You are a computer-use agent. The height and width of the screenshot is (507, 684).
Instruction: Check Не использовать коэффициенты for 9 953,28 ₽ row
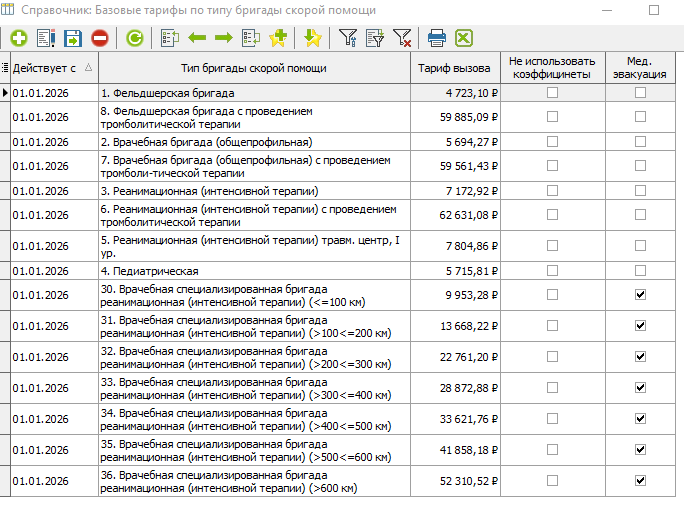pyautogui.click(x=552, y=295)
